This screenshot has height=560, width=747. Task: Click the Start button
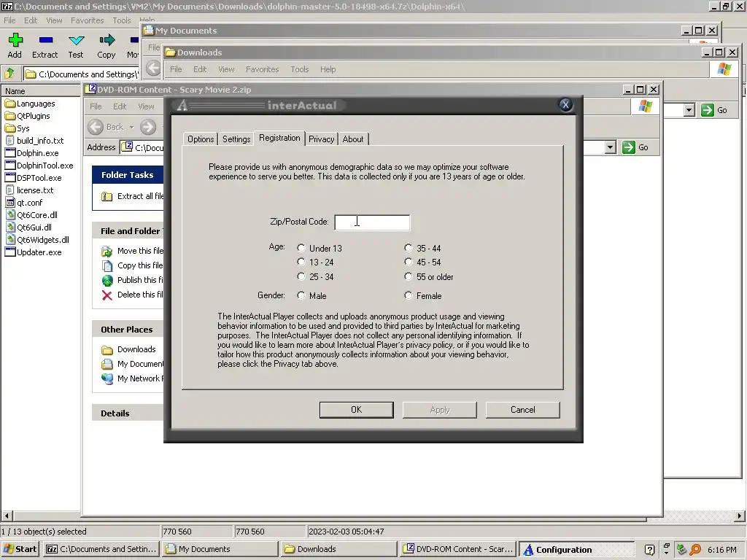[20, 549]
